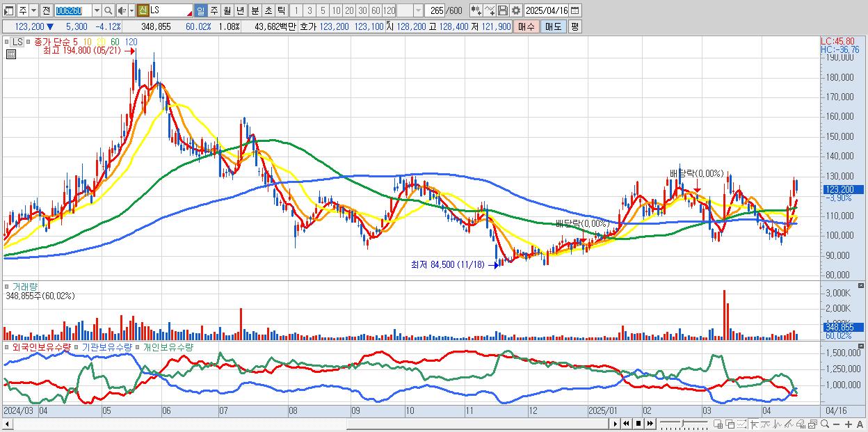
Task: Click the 매도 sell button
Action: pos(554,26)
